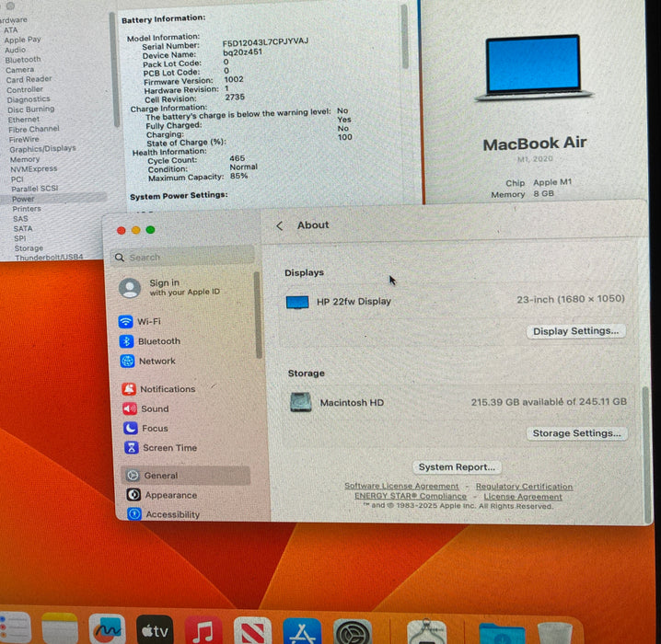Click the Accessibility icon in Settings sidebar

point(134,514)
